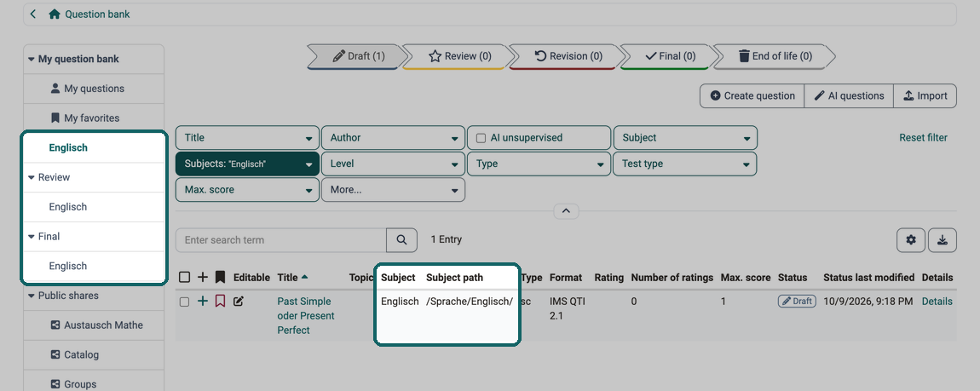Open the Type filter dropdown

[x=539, y=164]
